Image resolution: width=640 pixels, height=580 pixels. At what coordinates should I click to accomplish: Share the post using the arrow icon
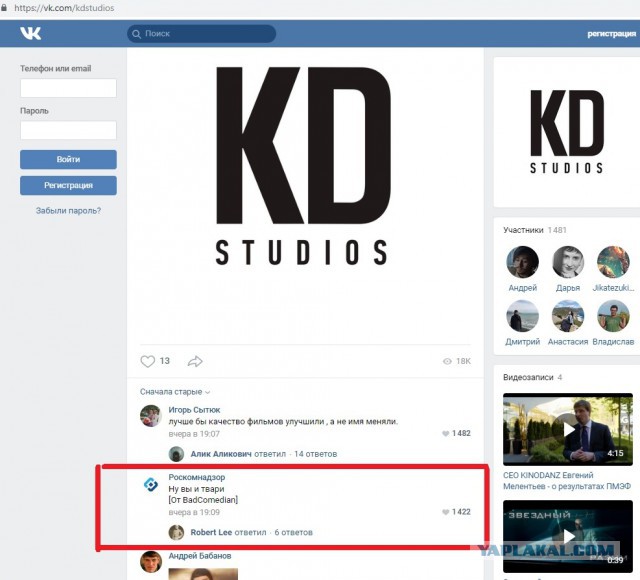(195, 361)
